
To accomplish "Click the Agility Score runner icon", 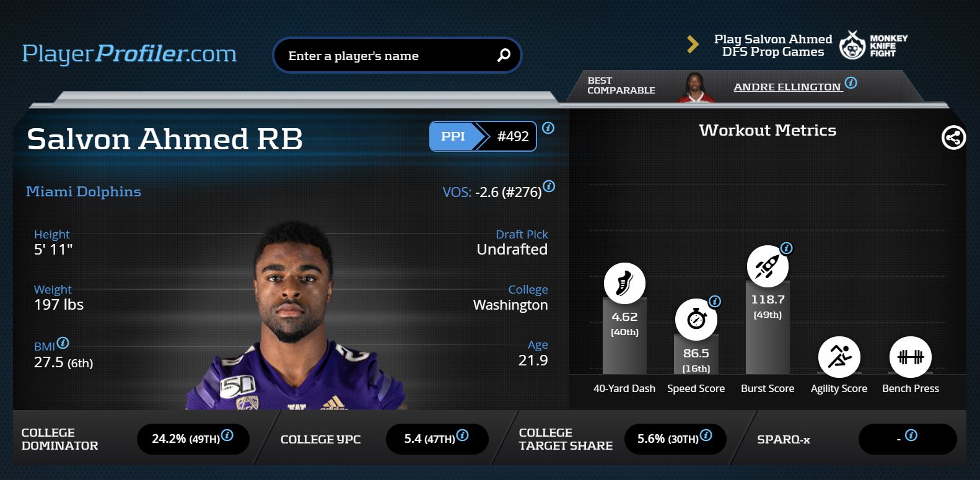I will pos(839,357).
